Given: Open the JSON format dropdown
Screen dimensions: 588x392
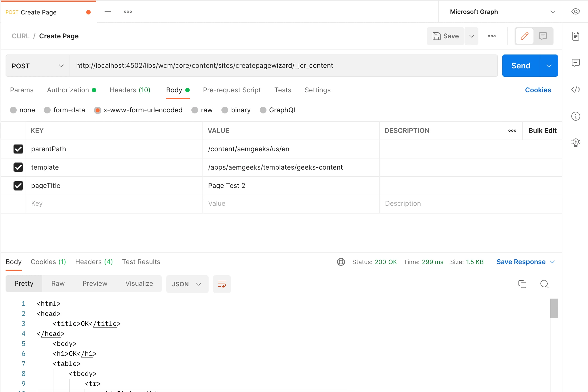Looking at the screenshot, I should coord(187,284).
